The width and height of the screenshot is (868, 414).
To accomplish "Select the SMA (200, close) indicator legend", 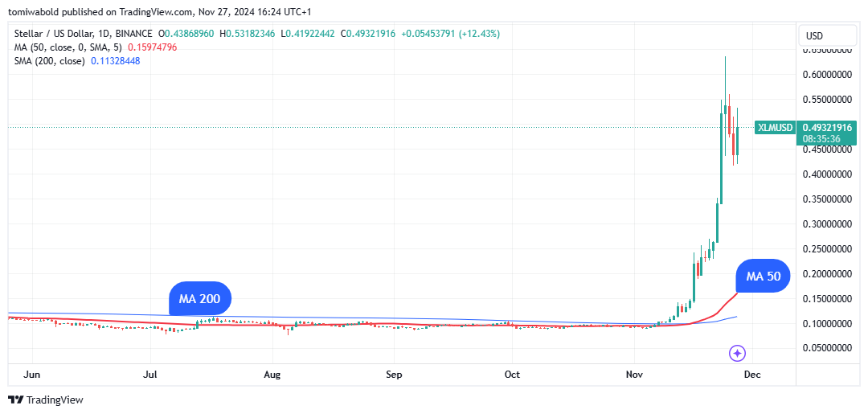I will [x=48, y=61].
